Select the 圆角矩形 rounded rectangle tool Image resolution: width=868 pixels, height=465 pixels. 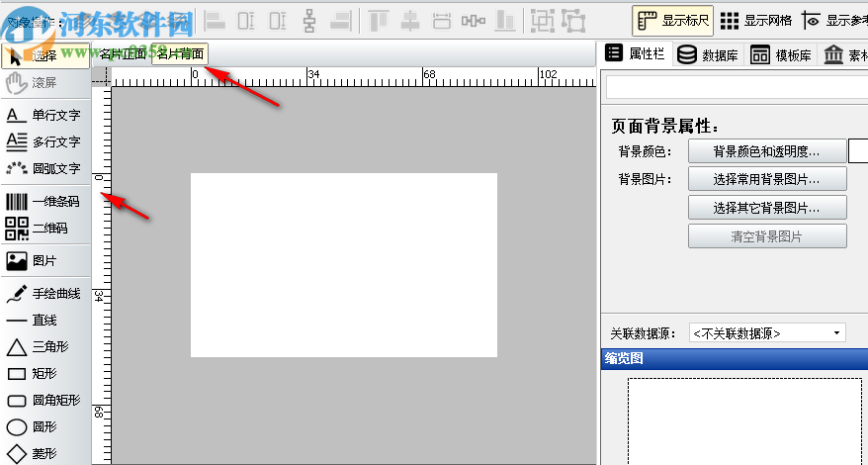pos(45,400)
